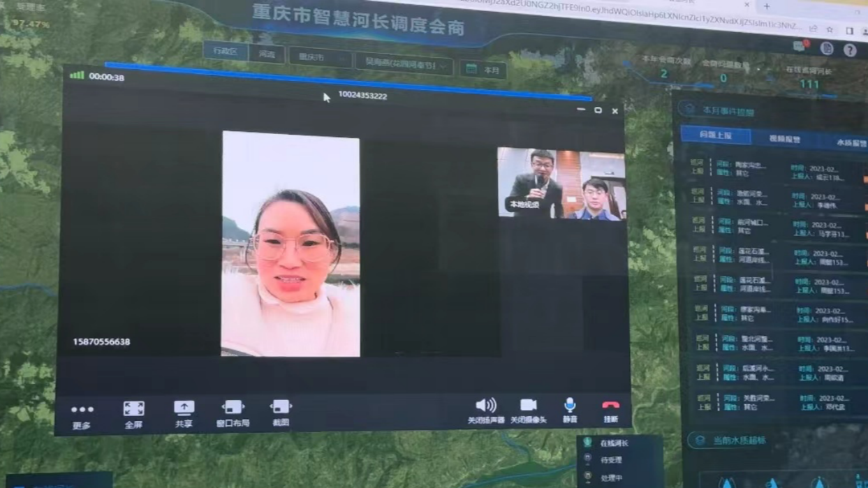
Task: Select the 问题上报 tab
Action: pos(715,135)
